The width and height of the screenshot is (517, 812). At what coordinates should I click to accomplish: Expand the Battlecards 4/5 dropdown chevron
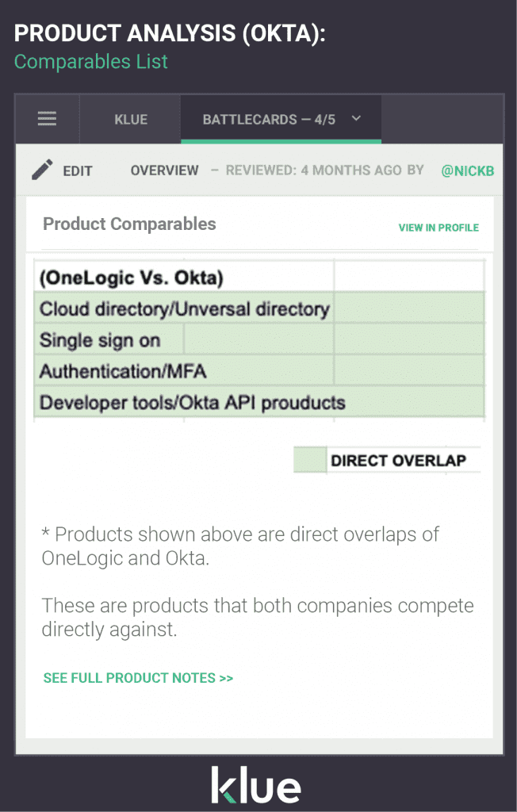(x=356, y=119)
